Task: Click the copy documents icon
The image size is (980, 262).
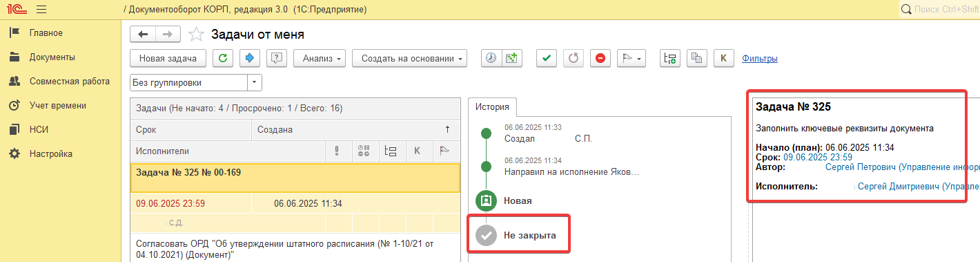Action: 697,59
